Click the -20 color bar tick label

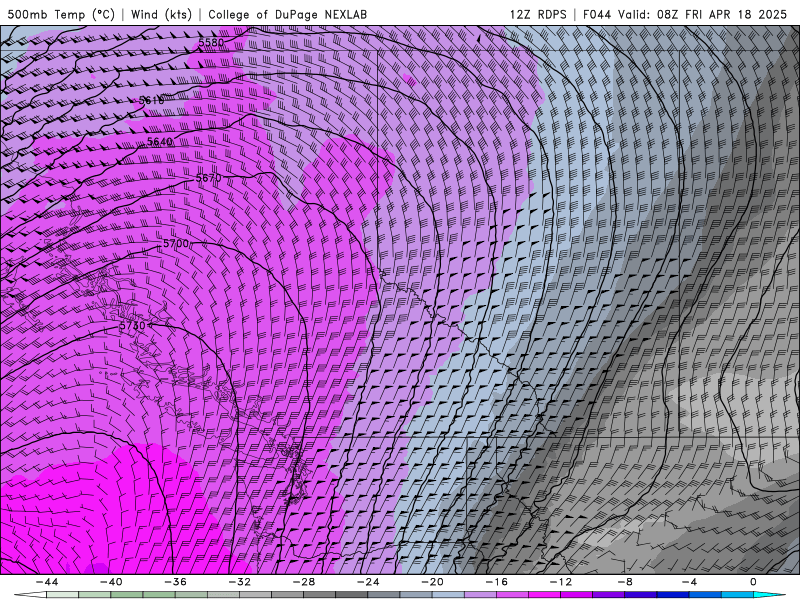(x=432, y=582)
